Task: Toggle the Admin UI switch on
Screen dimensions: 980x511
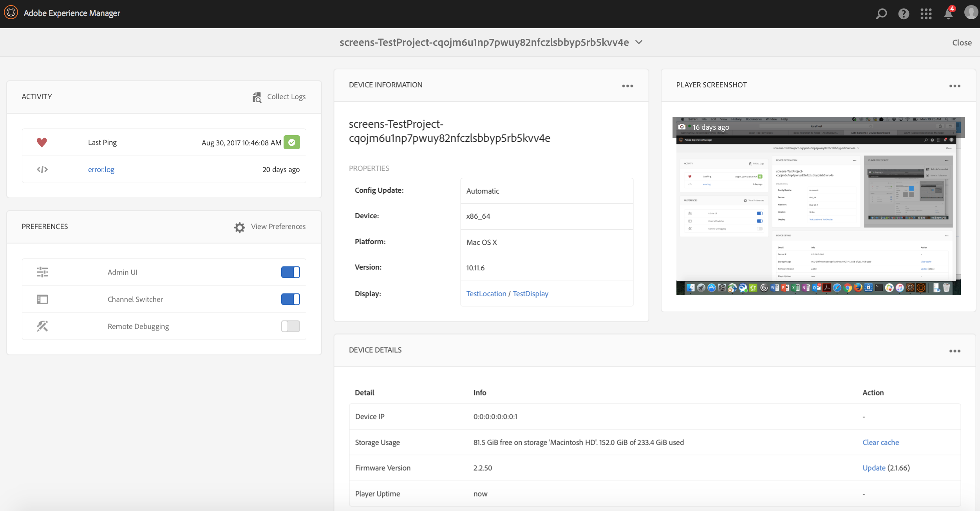Action: pos(290,272)
